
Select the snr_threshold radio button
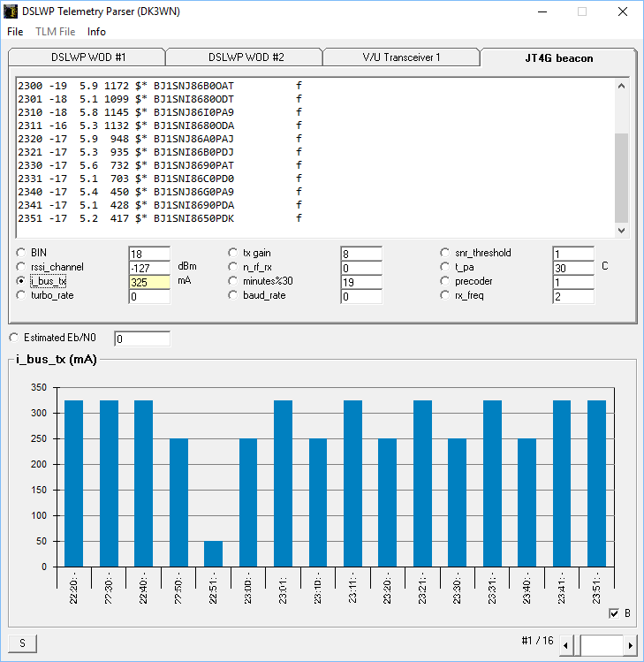click(444, 253)
